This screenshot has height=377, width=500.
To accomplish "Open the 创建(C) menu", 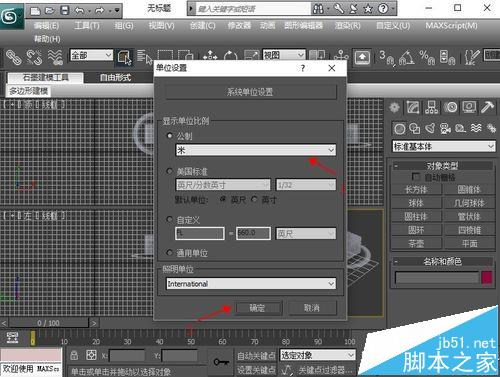I will [x=202, y=26].
